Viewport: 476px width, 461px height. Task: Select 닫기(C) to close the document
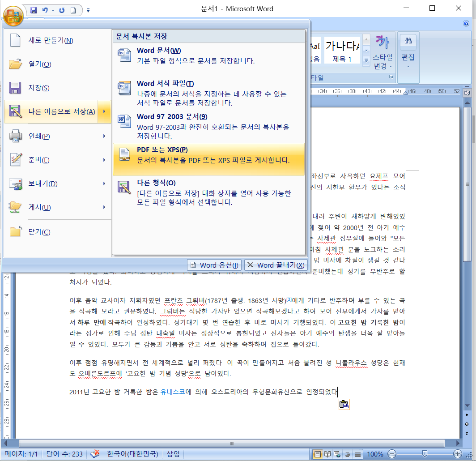click(58, 232)
